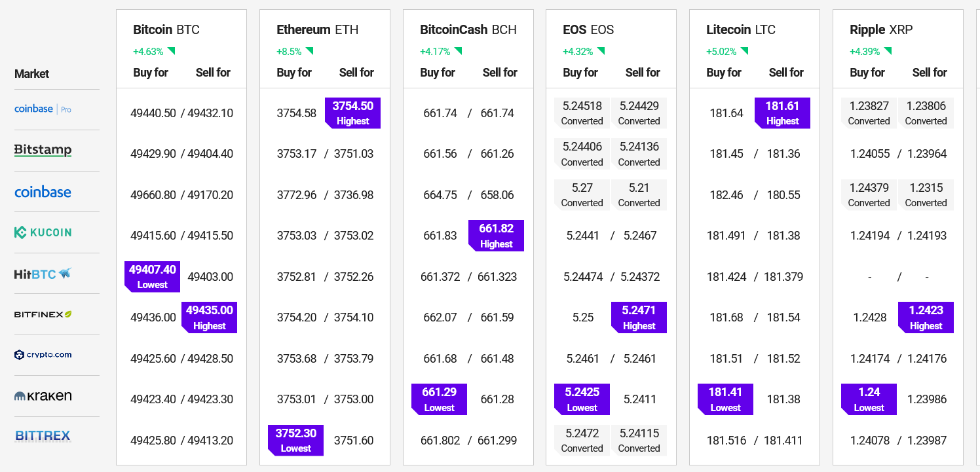Image resolution: width=980 pixels, height=472 pixels.
Task: Click converted Ripple buy price 1.23827
Action: [x=869, y=113]
